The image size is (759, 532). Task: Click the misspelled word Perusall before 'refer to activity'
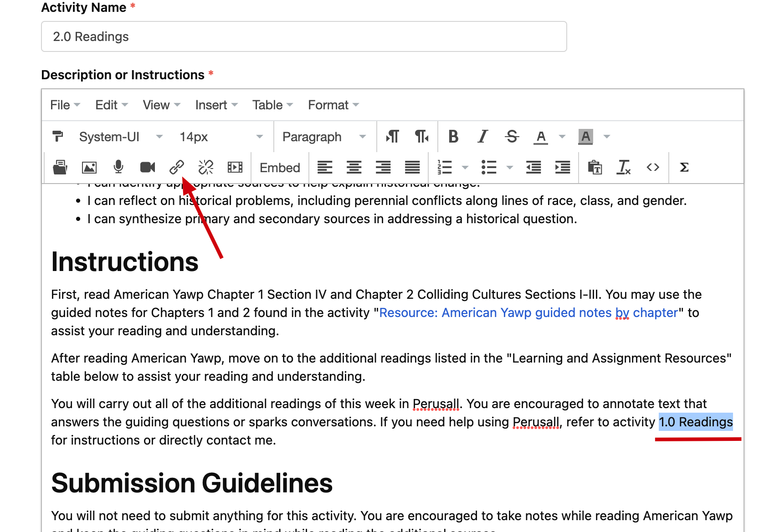[x=536, y=422]
